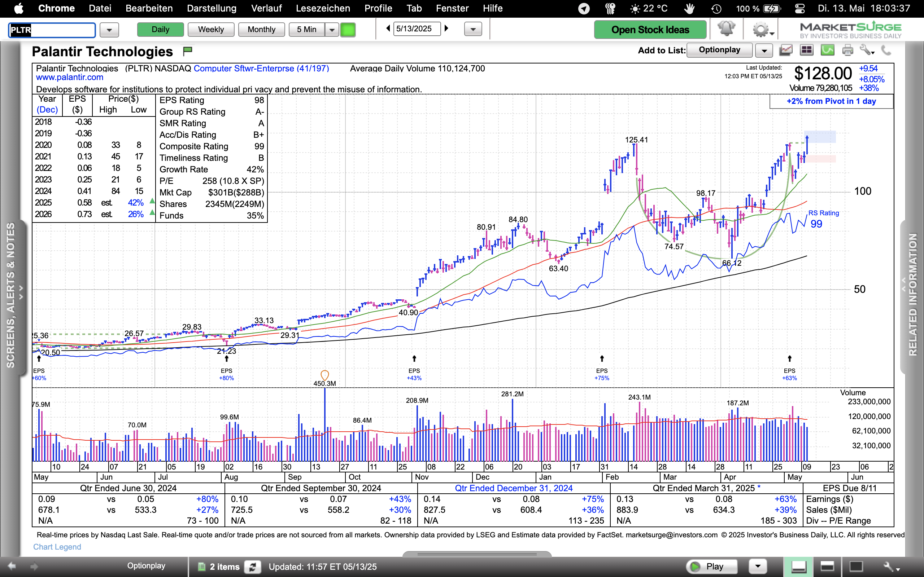Open the Lesezeichen menu
924x577 pixels.
(x=323, y=8)
